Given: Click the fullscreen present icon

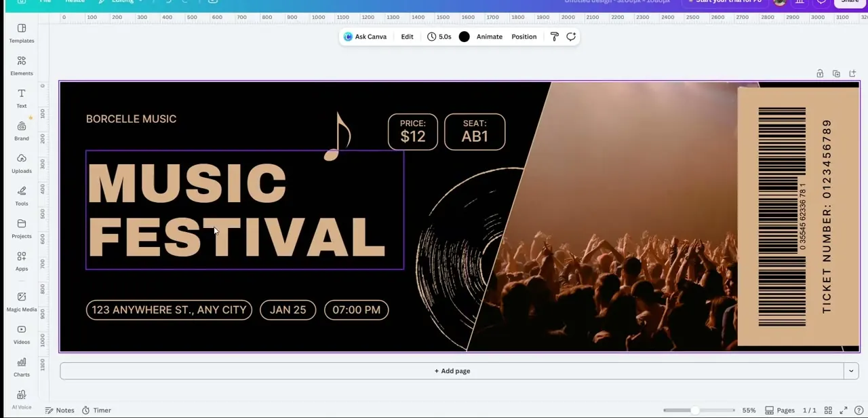Looking at the screenshot, I should 844,410.
